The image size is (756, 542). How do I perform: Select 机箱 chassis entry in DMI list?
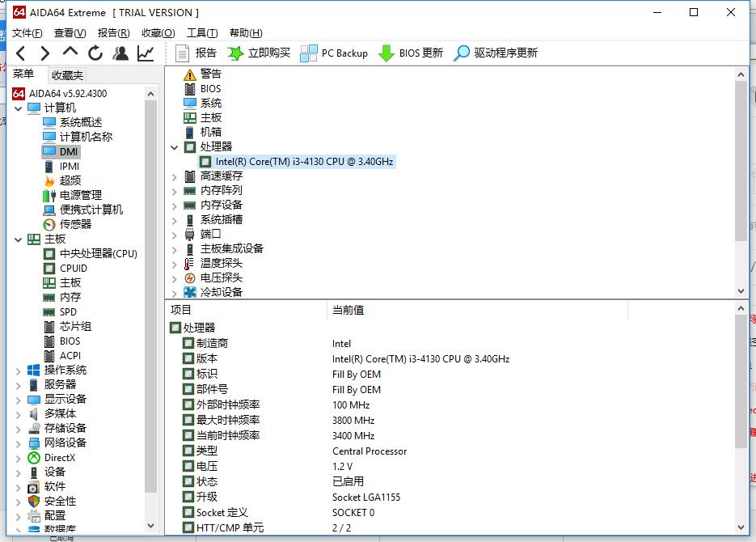click(202, 132)
